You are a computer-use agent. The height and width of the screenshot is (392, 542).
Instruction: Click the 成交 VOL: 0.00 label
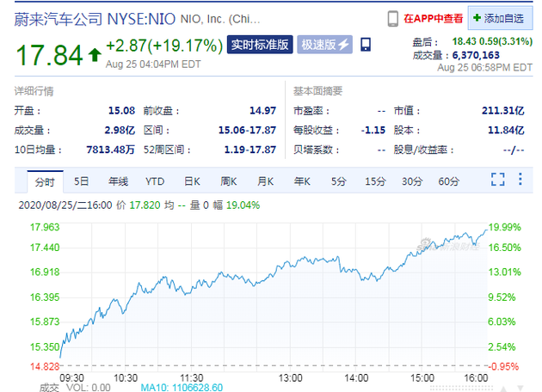[x=75, y=388]
